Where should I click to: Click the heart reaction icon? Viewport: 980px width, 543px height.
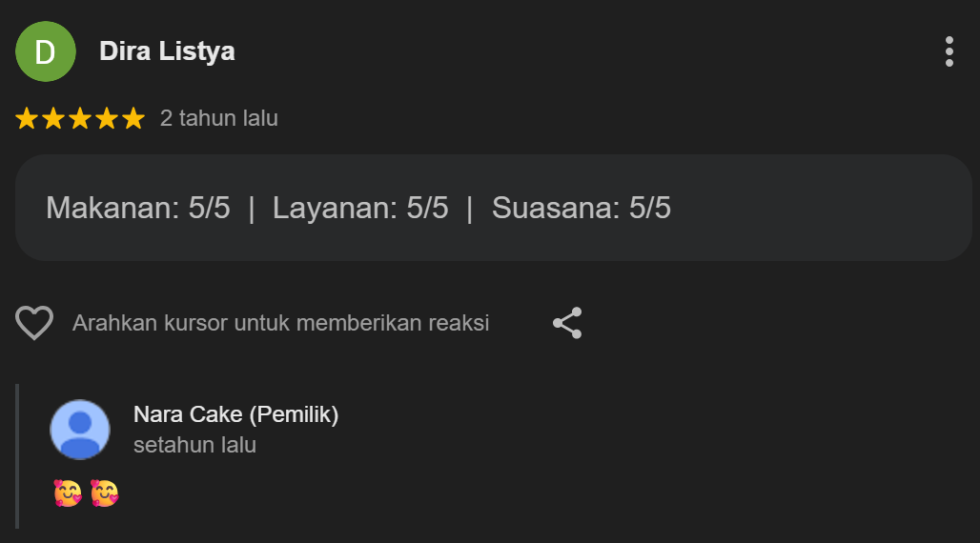pyautogui.click(x=34, y=324)
